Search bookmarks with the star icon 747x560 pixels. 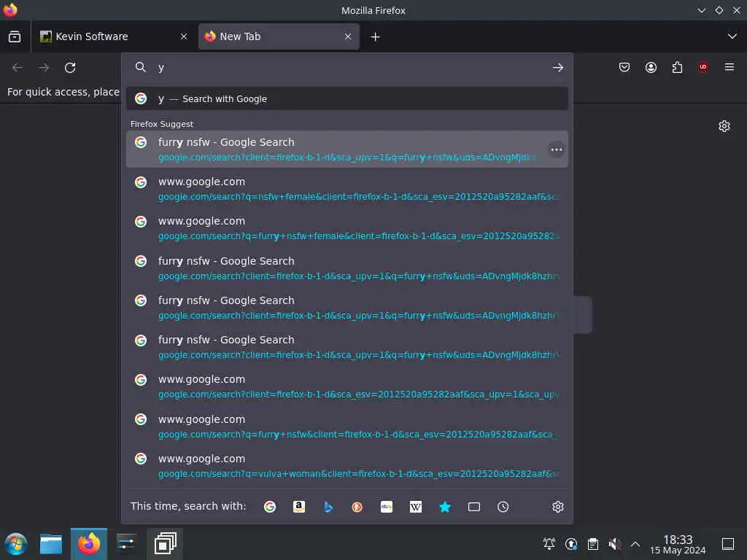click(x=445, y=507)
